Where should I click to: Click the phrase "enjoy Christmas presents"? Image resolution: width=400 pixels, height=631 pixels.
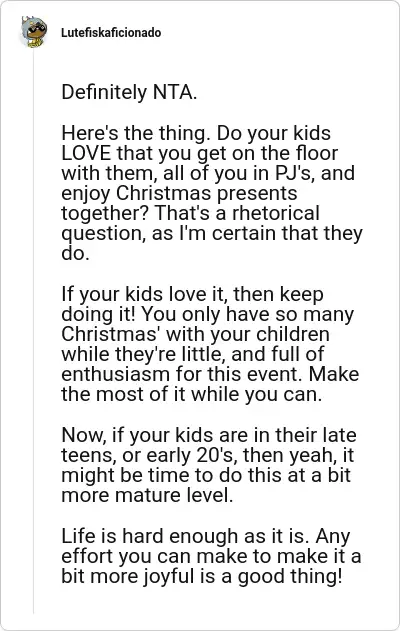[x=179, y=194]
